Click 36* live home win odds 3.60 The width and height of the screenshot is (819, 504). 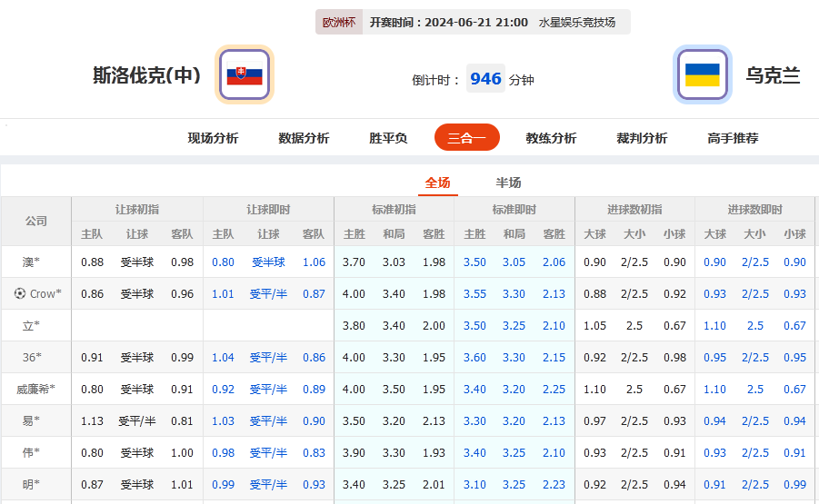(x=474, y=358)
